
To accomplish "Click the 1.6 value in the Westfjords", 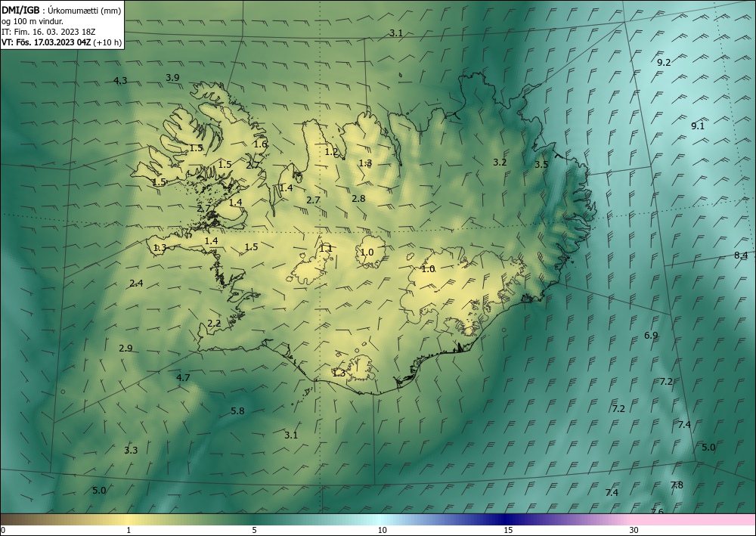I will coord(260,144).
